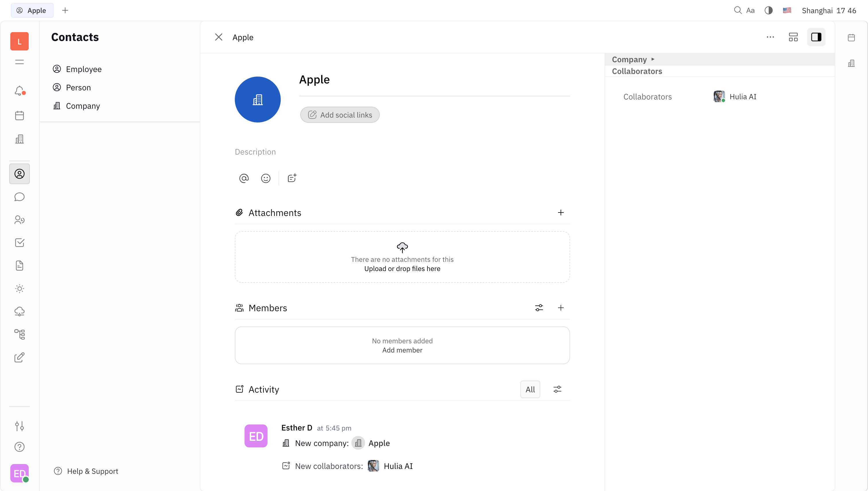Open the documents icon in sidebar
Viewport: 868px width, 491px height.
[19, 266]
